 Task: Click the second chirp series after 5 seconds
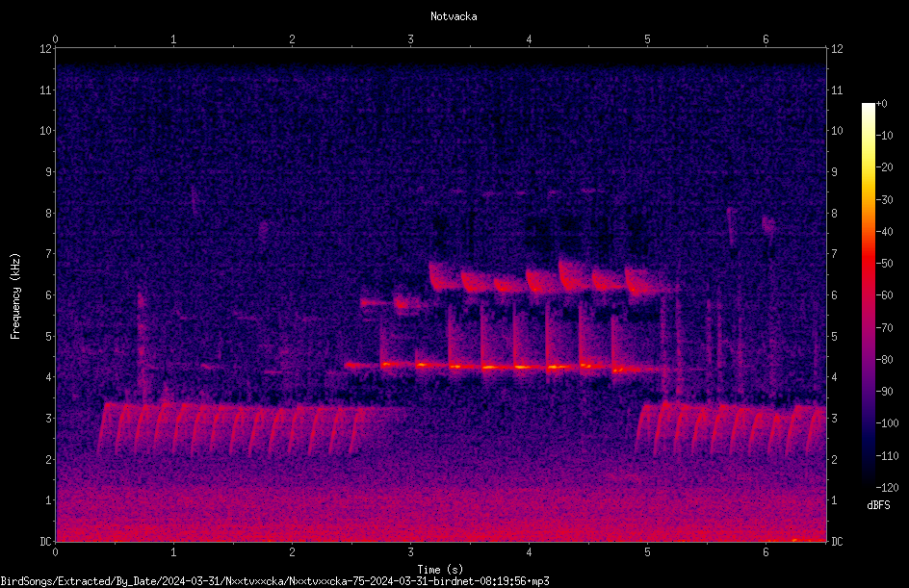[x=730, y=427]
